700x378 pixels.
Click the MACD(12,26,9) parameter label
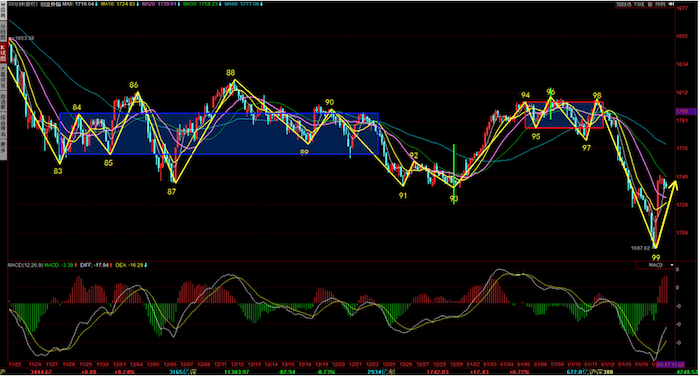pyautogui.click(x=25, y=265)
